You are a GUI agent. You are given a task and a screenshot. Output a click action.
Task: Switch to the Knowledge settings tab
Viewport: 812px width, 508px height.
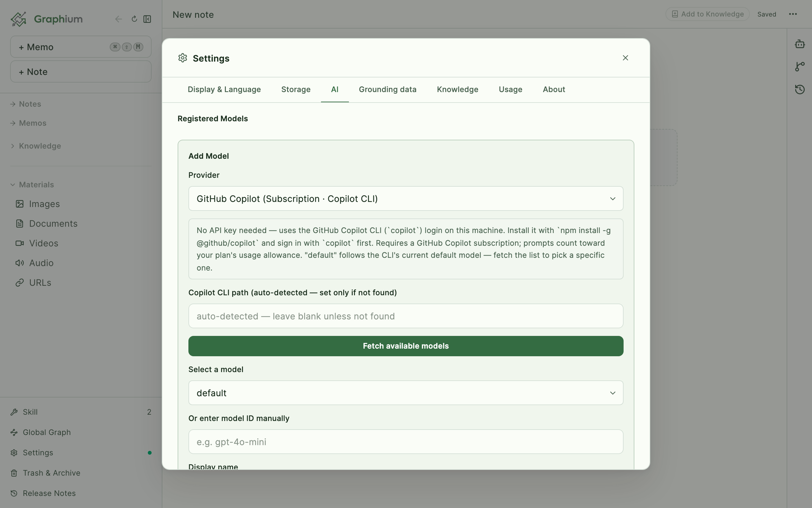(x=457, y=89)
